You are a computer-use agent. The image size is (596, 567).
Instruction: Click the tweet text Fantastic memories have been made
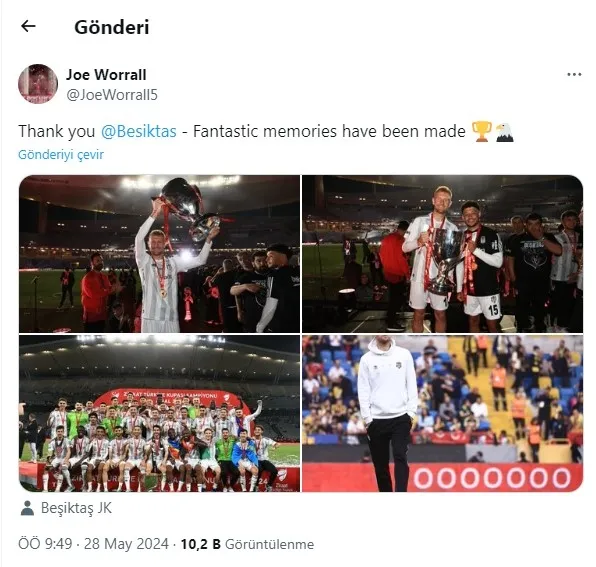tap(329, 131)
